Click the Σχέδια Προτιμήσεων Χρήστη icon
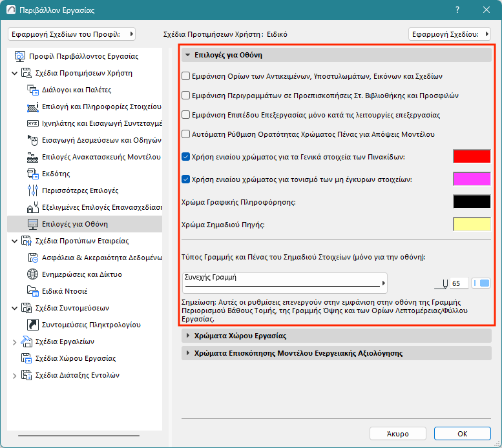The image size is (502, 448). [x=26, y=73]
